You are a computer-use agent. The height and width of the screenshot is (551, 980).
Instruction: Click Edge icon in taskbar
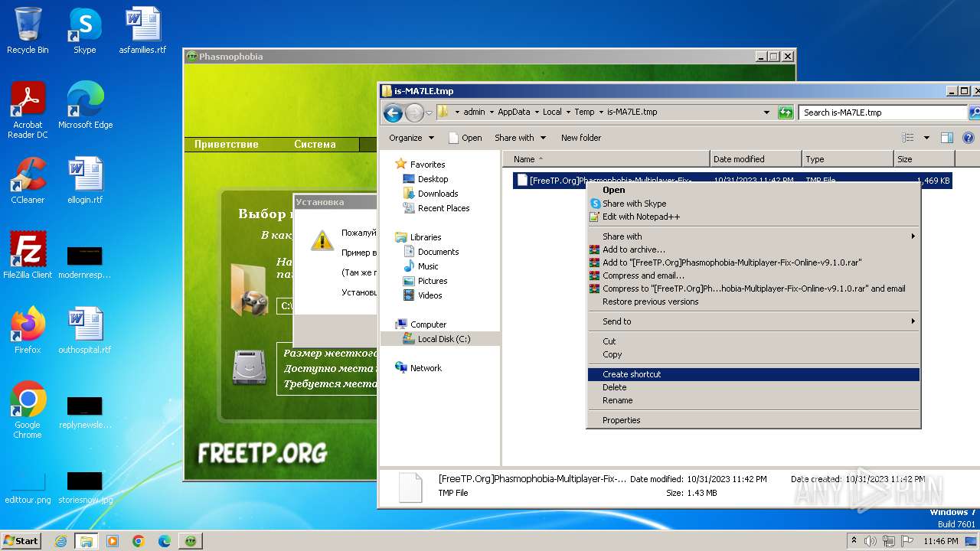[164, 541]
